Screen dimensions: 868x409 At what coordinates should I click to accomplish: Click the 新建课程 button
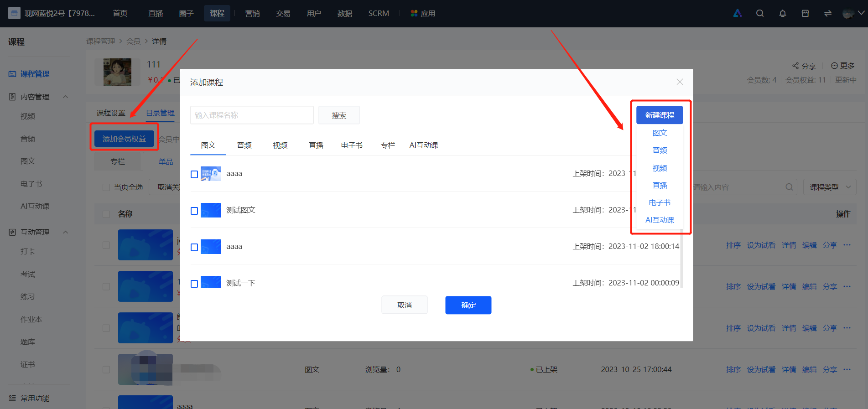[x=660, y=115]
